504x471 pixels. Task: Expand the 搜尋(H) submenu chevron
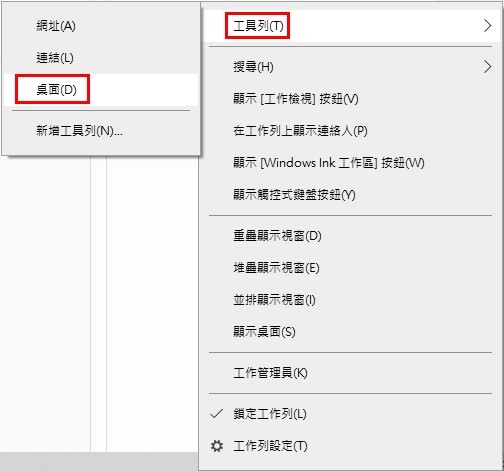click(487, 67)
